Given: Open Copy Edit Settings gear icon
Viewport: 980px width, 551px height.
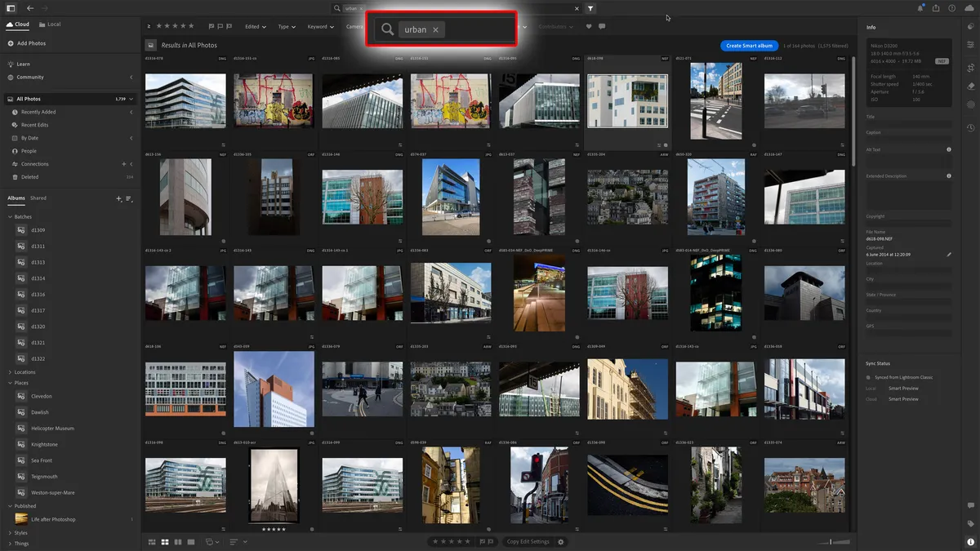Looking at the screenshot, I should coord(561,541).
